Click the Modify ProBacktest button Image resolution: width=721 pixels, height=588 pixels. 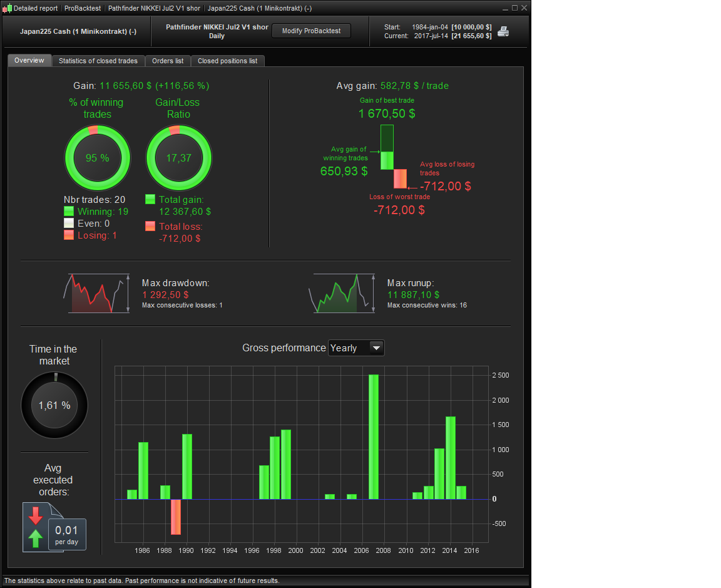click(x=311, y=31)
